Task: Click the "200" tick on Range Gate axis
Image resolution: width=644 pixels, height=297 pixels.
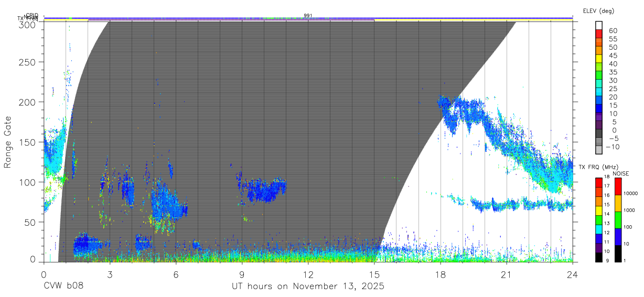Action: pyautogui.click(x=28, y=102)
